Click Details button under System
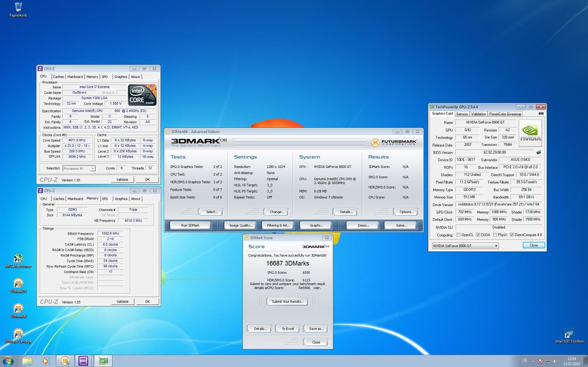588x367 pixels. point(346,212)
